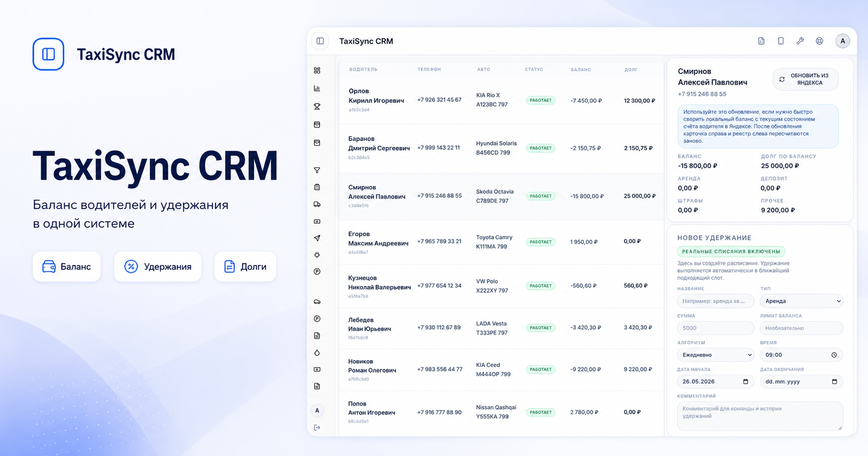Click the archive icon just below the trophy
Screen dimensions: 868x456
coord(317,124)
